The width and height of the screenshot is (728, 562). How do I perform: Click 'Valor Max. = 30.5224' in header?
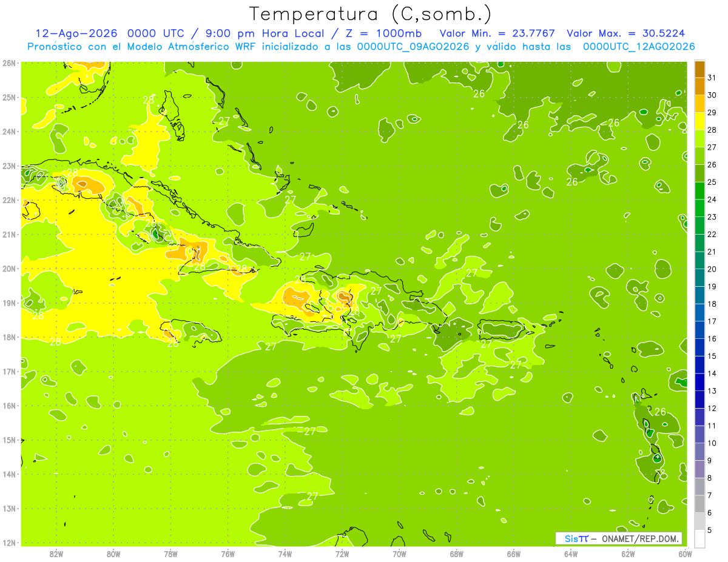click(x=627, y=33)
